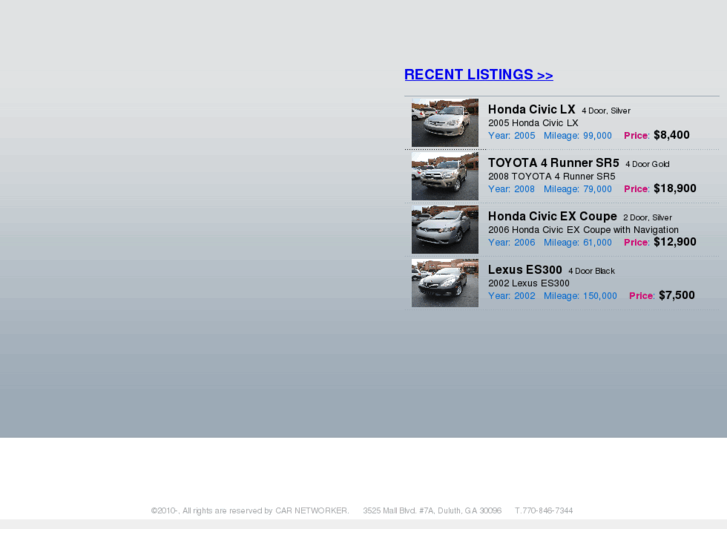The width and height of the screenshot is (727, 545).
Task: Click '4 Door Black' description
Action: click(592, 271)
